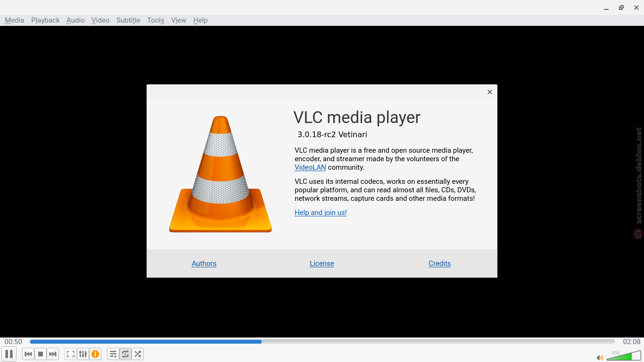Restore down the VLC main window
644x362 pixels.
(621, 8)
